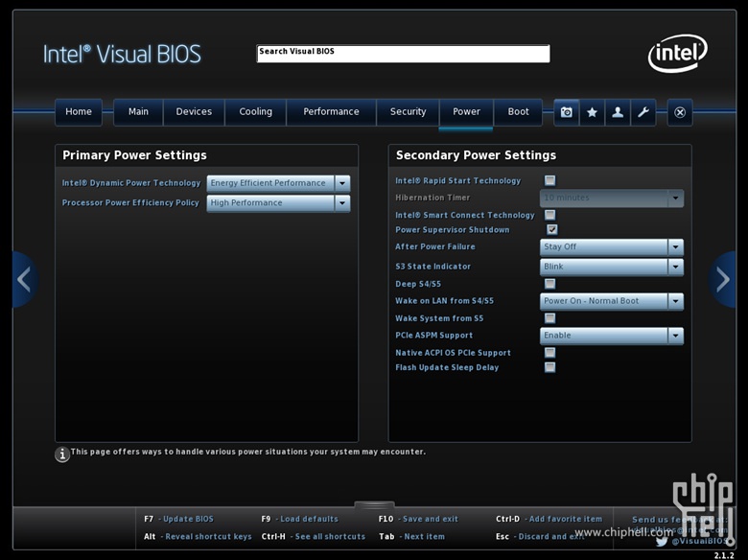
Task: Switch to the Security tab
Action: [x=408, y=112]
